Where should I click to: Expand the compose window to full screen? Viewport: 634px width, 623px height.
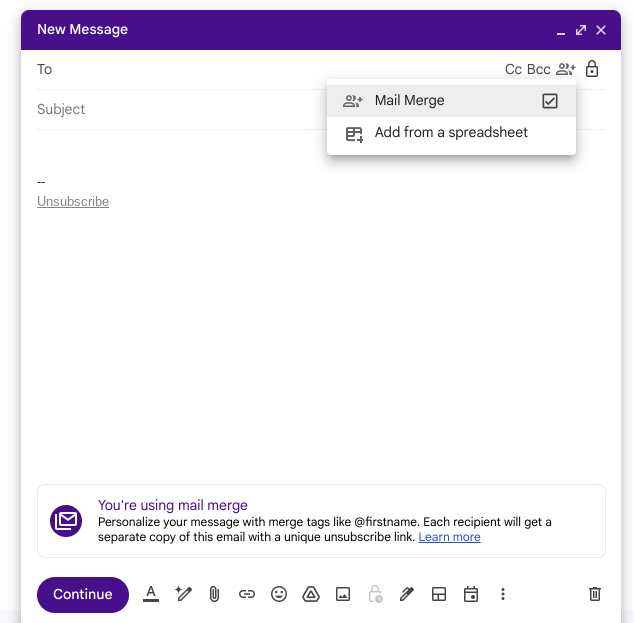(x=581, y=30)
